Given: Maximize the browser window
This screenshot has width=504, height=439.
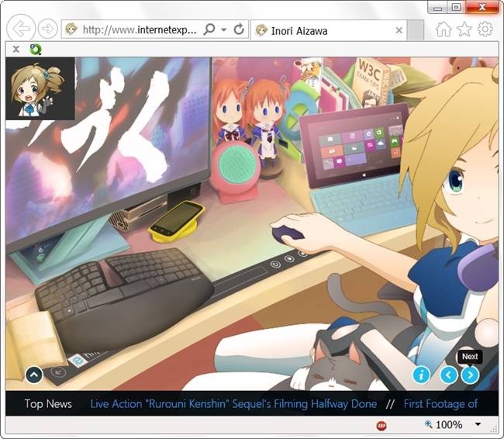Looking at the screenshot, I should (x=456, y=8).
